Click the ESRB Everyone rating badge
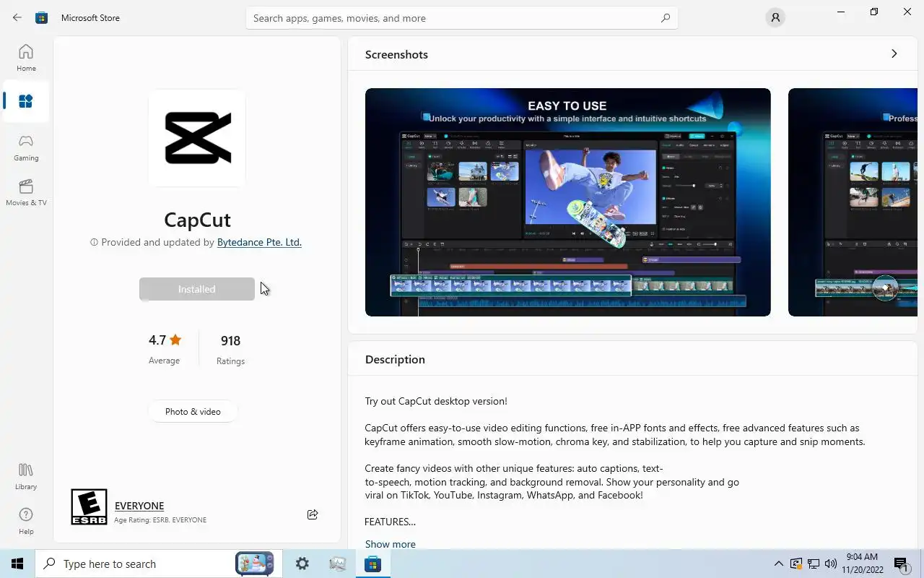924x578 pixels. pyautogui.click(x=89, y=506)
